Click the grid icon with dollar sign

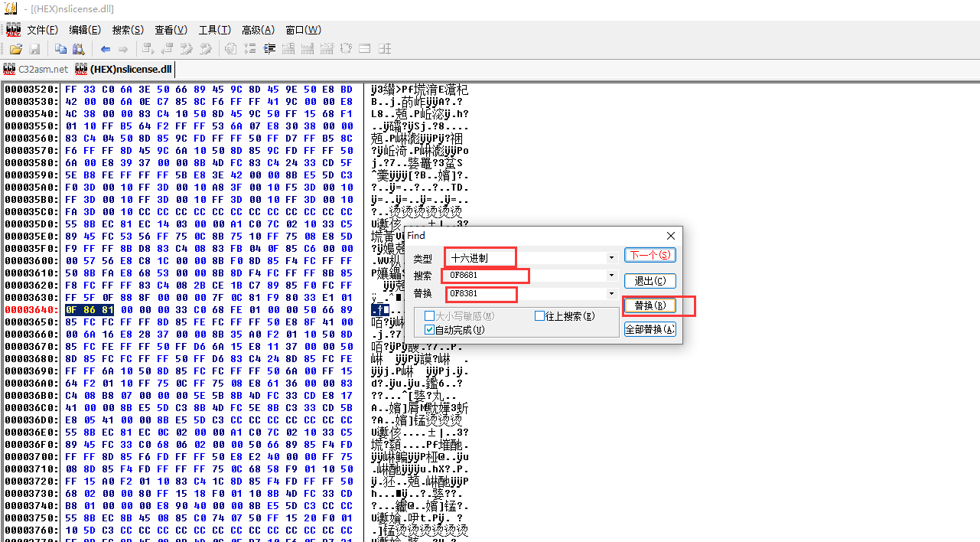[x=327, y=49]
